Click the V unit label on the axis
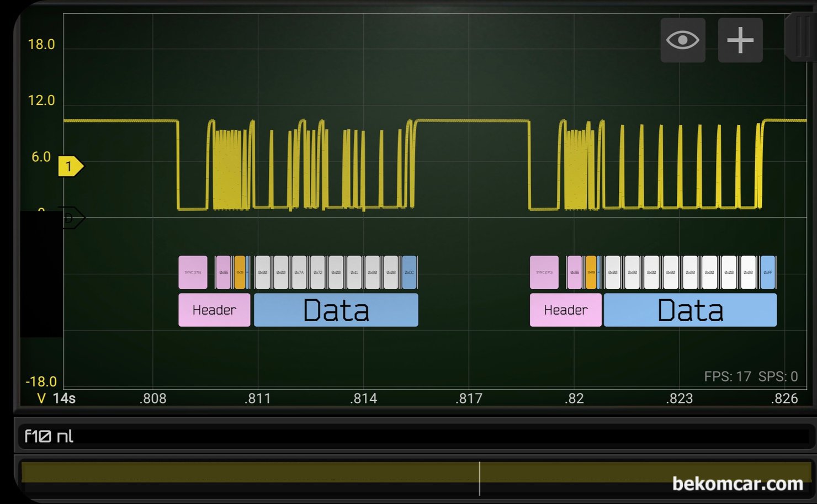Viewport: 817px width, 504px height. [x=41, y=399]
